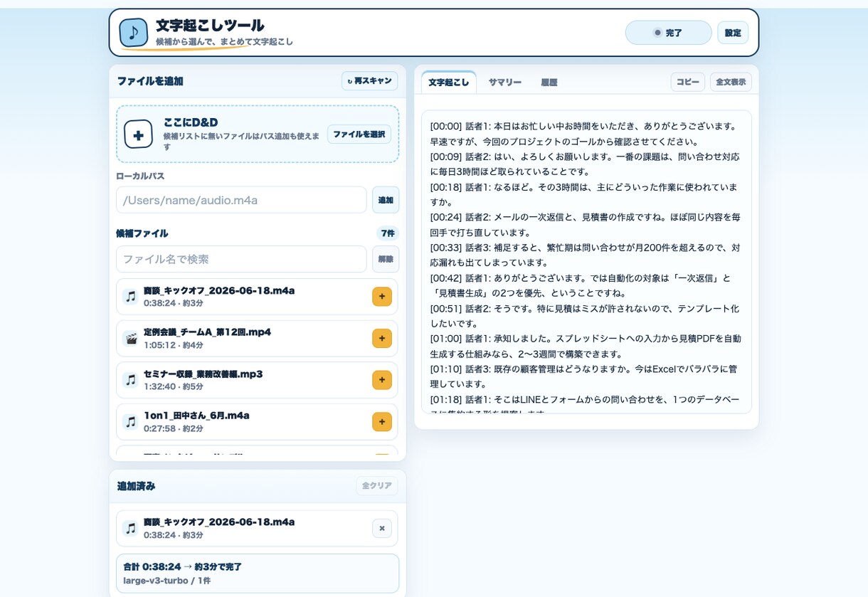Screen dimensions: 868x597
Task: Click added file name 商談_キックオフ_2026-06-18.m4a
Action: pos(219,522)
